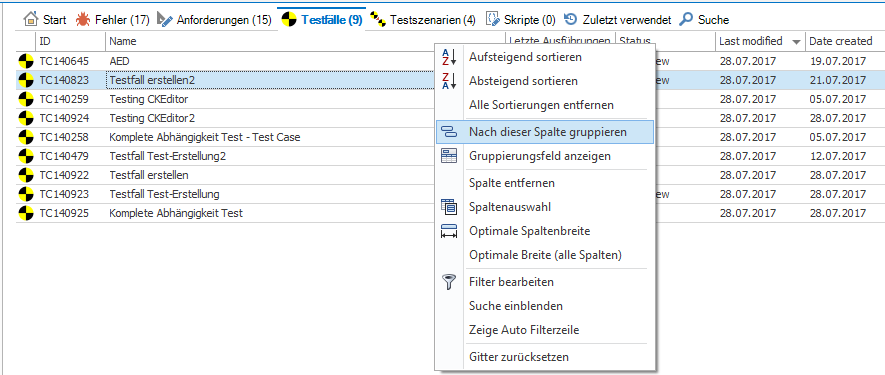The width and height of the screenshot is (885, 375).
Task: Click the ascending sort A-Z icon
Action: 449,57
